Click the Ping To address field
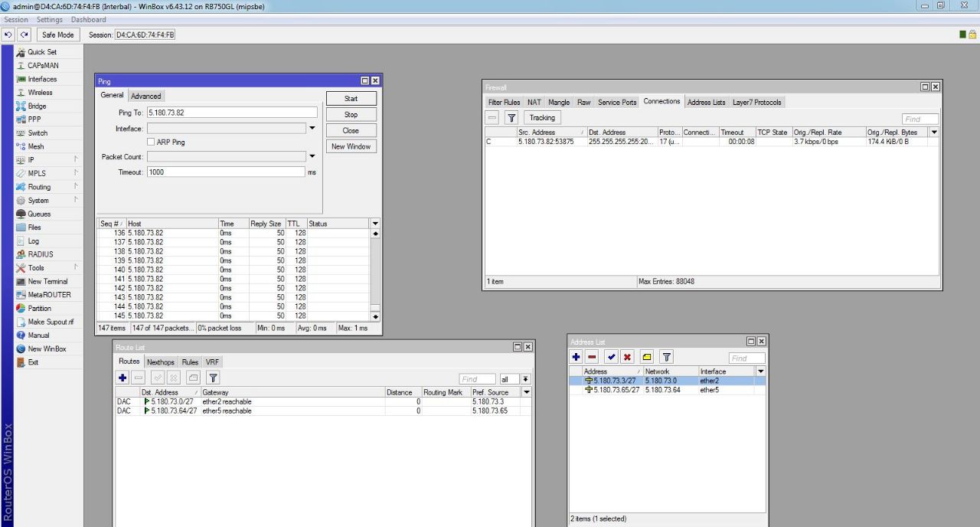980x527 pixels. [x=231, y=112]
